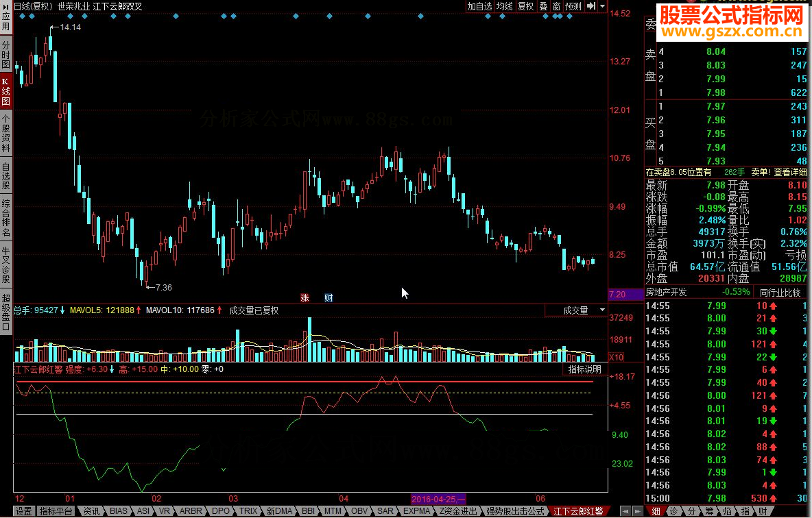This screenshot has width=812, height=518.
Task: Select the BIAS indicator tab
Action: click(x=118, y=511)
